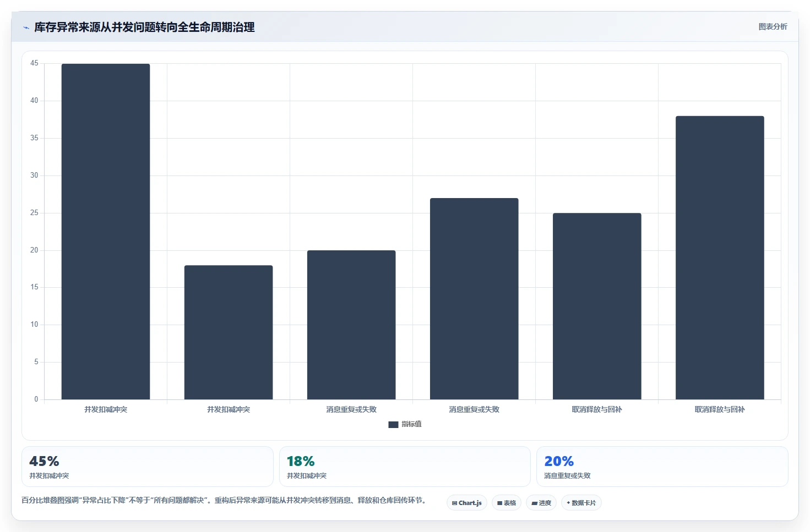Open the 18% 并发扣减冲突 card
Screen dimensions: 810x532
405,467
